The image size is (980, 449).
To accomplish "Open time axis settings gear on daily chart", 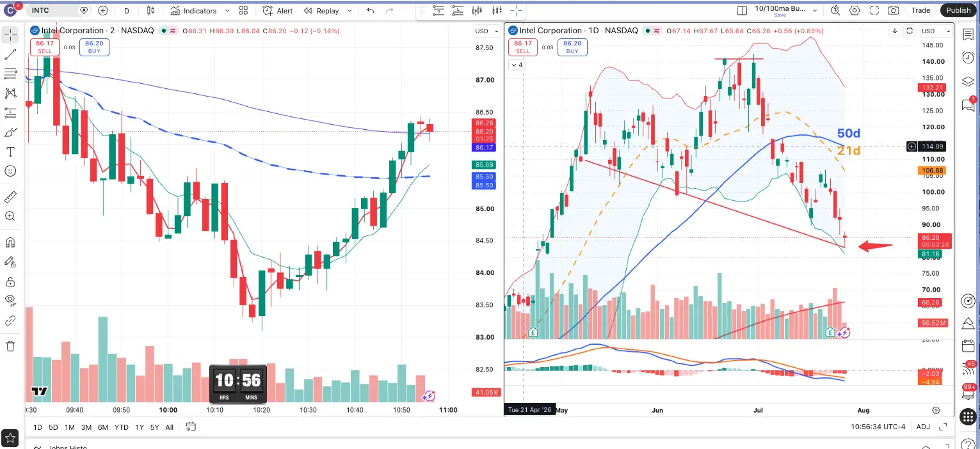I will click(936, 410).
